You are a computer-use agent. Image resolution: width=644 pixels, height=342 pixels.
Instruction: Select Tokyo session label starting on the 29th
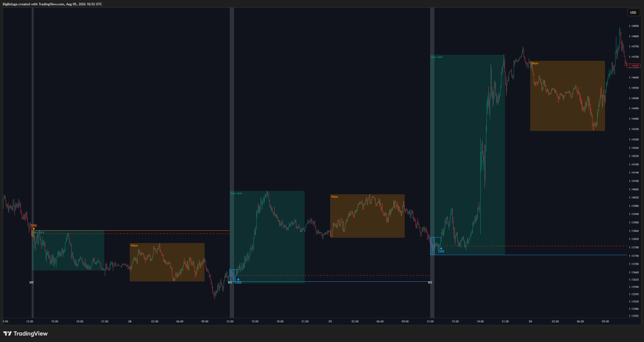[334, 197]
